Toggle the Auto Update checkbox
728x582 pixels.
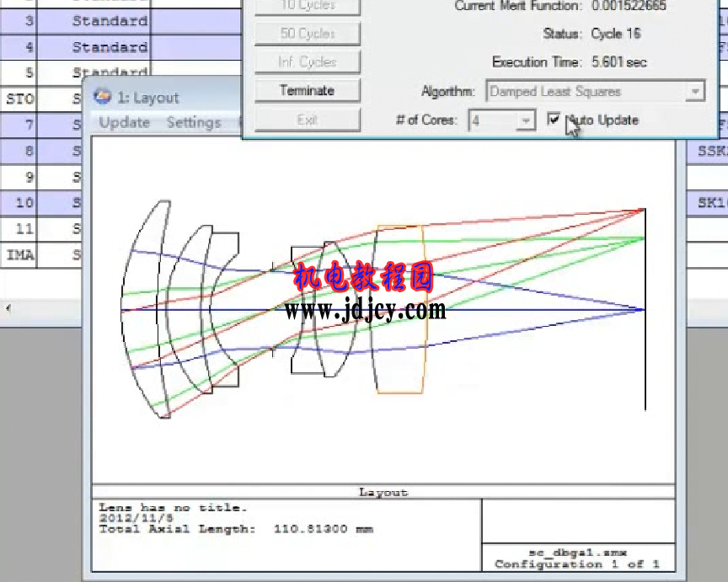[553, 120]
